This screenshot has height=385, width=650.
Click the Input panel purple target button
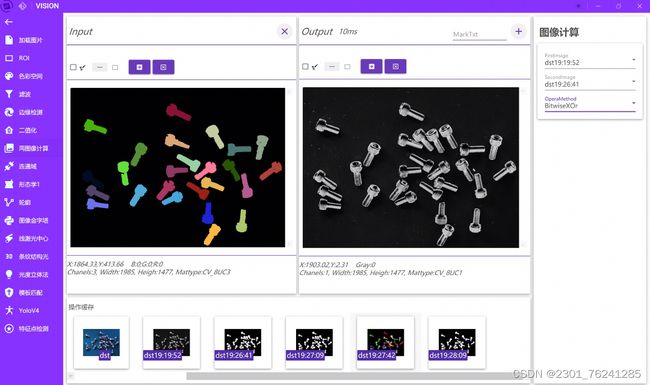click(x=163, y=67)
